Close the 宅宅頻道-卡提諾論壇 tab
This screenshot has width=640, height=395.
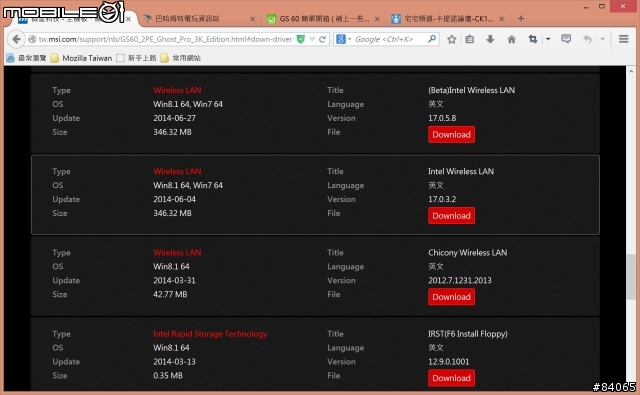502,19
